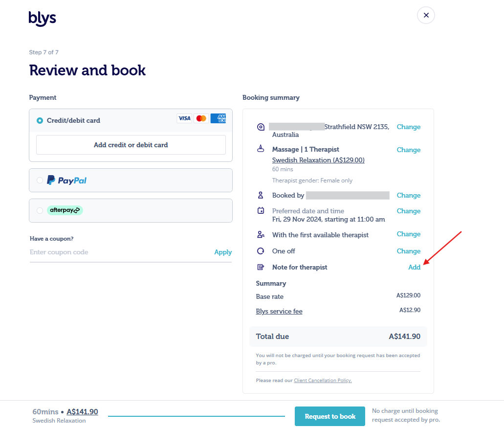Viewport: 504px width, 429px height.
Task: Click Swedish Relaxation text in footer
Action: pos(59,421)
